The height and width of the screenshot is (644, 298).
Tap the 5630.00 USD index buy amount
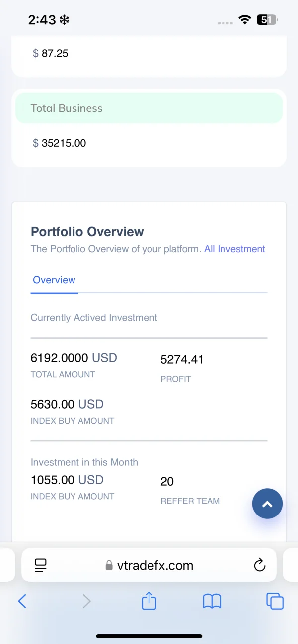(67, 404)
